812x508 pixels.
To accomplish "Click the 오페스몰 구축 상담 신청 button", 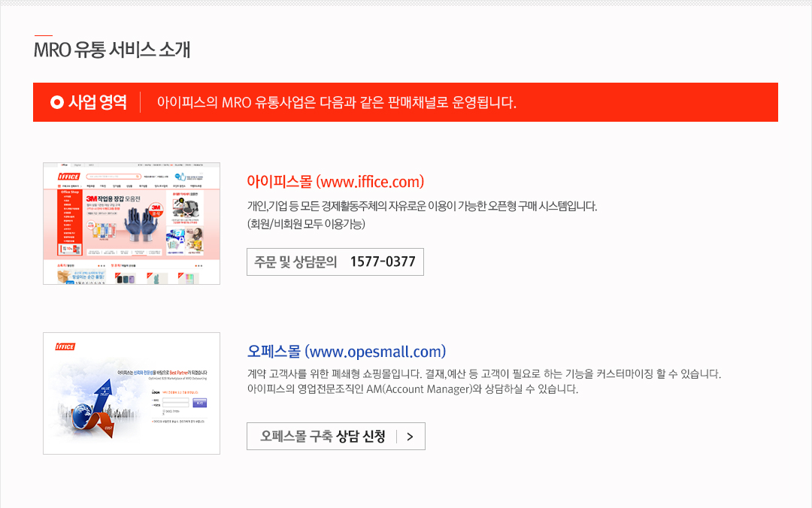I will tap(335, 437).
